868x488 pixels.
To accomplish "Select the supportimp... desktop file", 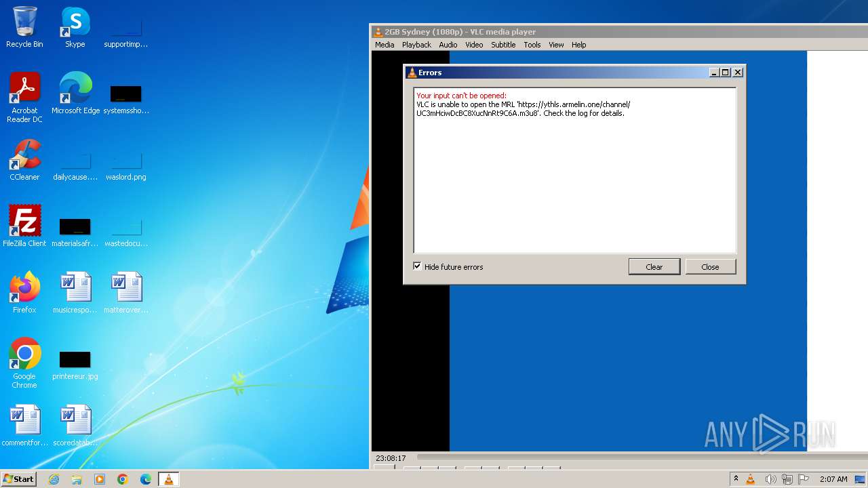I will point(126,34).
